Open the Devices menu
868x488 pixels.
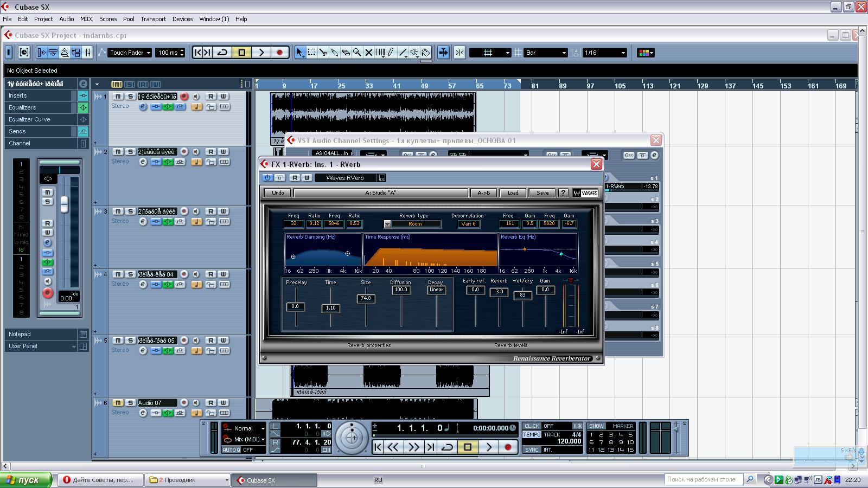[182, 19]
